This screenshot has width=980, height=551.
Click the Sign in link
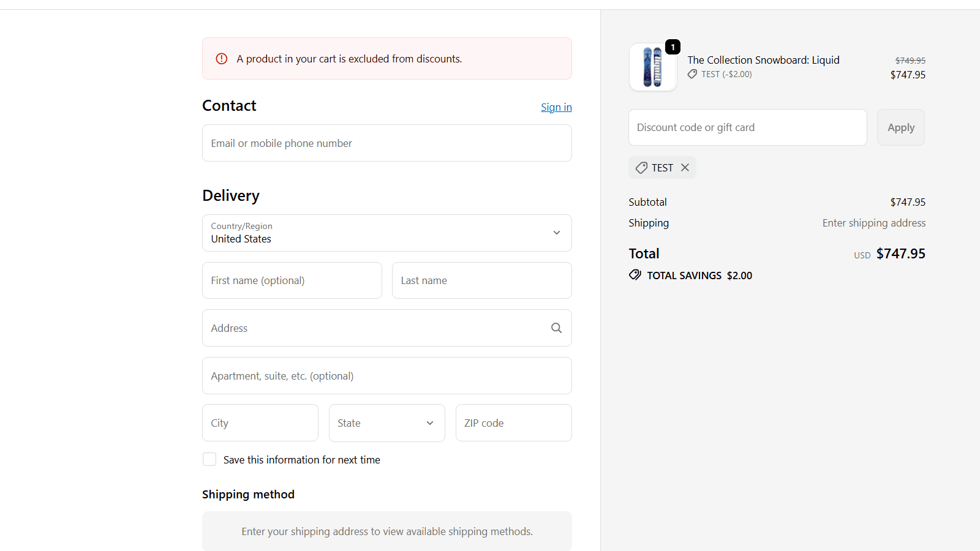pos(556,107)
